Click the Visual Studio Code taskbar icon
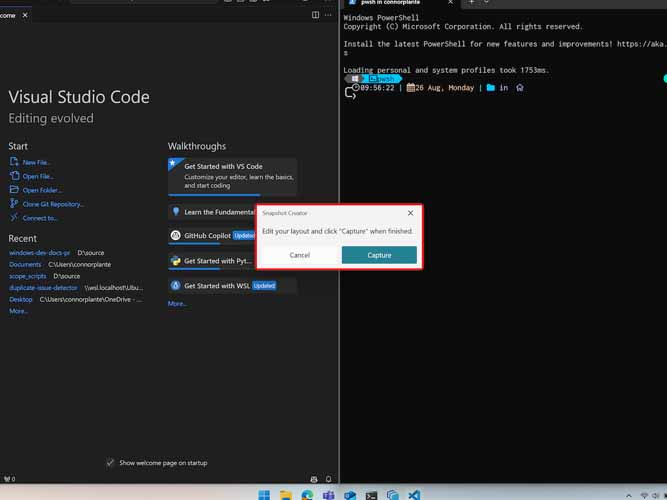This screenshot has height=500, width=667. coord(414,495)
